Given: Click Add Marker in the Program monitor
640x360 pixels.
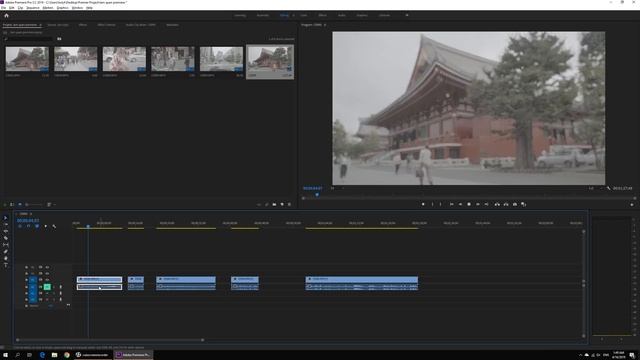Looking at the screenshot, I should [423, 204].
